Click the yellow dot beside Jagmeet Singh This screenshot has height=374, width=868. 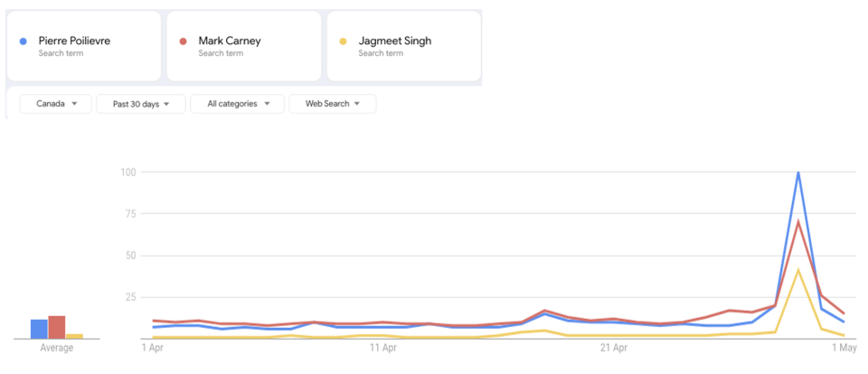click(344, 41)
